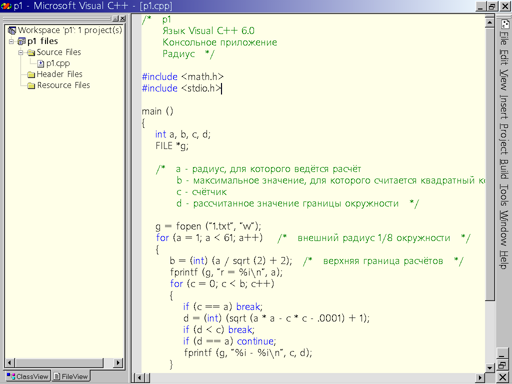Close the workspace pane with its X button
Screen dimensions: 512x384
tap(123, 19)
